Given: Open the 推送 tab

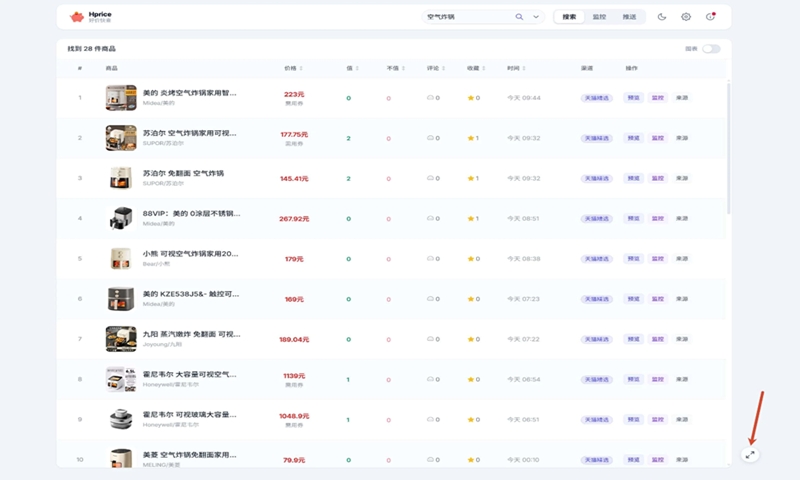Looking at the screenshot, I should point(629,17).
